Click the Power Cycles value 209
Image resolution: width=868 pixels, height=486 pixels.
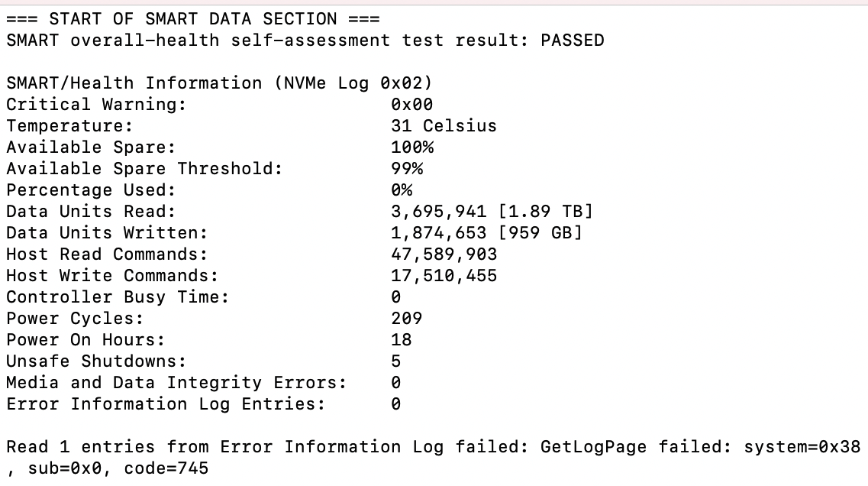coord(407,319)
